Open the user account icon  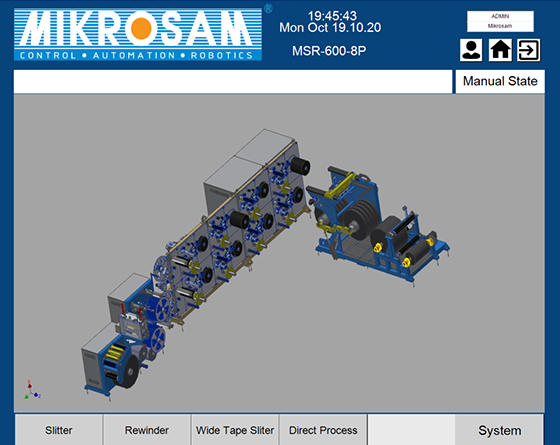click(471, 50)
